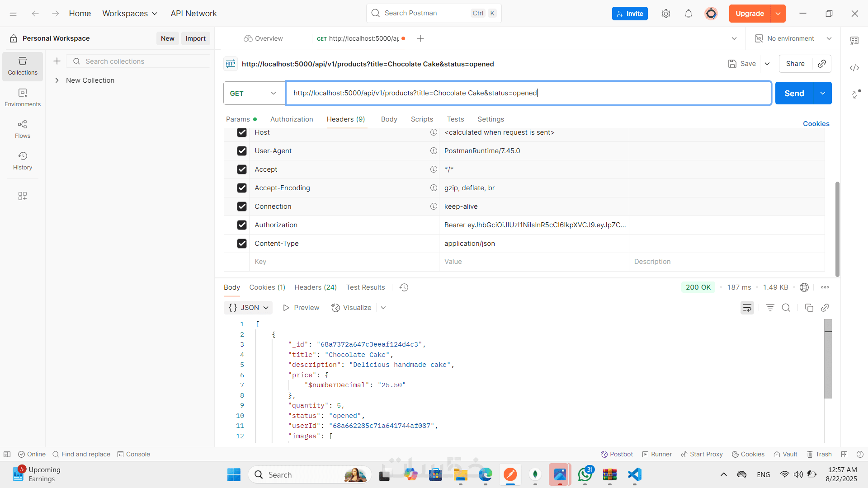868x488 pixels.
Task: Click the Cookies link
Action: tap(816, 124)
